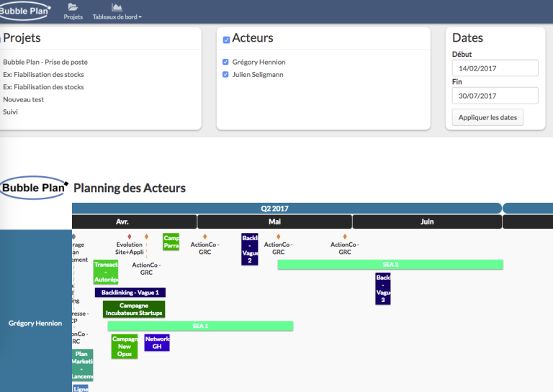Expand the Tableaux de bord dropdown arrow
The height and width of the screenshot is (392, 553).
coord(140,17)
